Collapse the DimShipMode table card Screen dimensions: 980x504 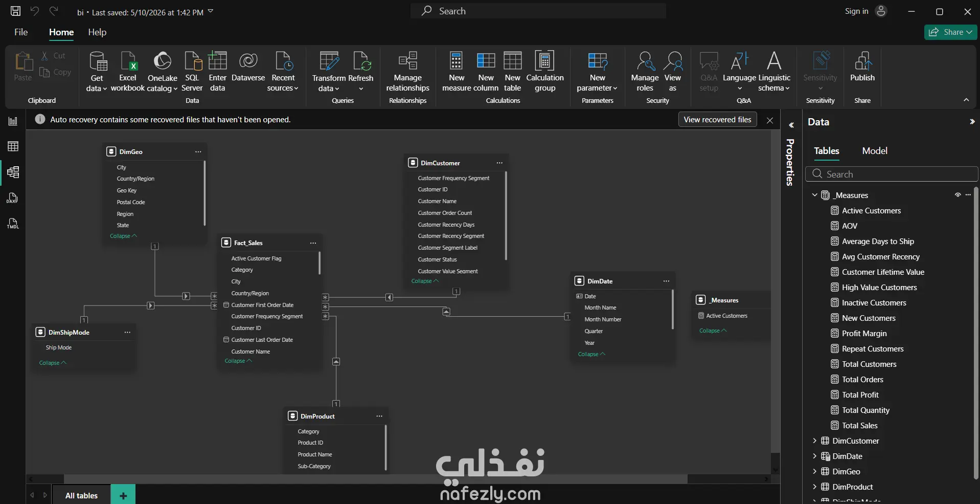click(x=53, y=363)
